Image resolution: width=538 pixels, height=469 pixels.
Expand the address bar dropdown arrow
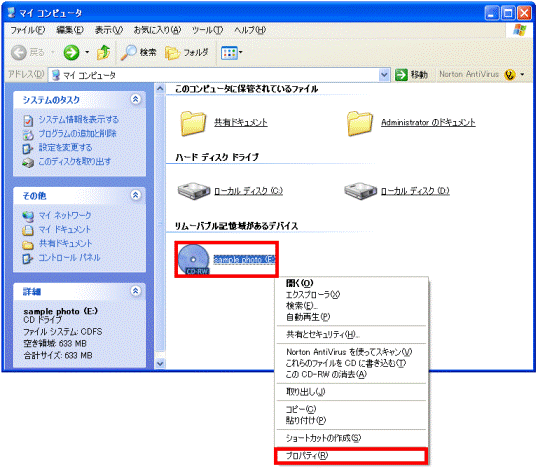(x=384, y=74)
